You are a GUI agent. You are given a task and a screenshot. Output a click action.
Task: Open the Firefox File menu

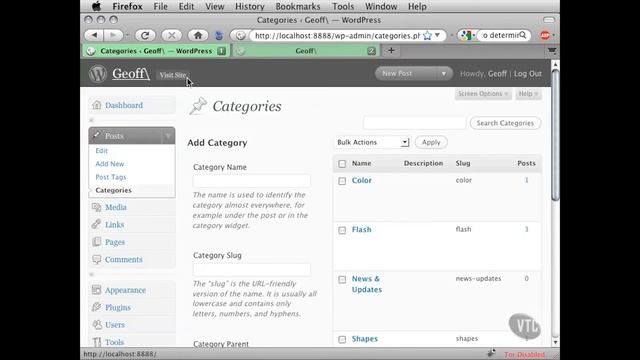[x=160, y=7]
